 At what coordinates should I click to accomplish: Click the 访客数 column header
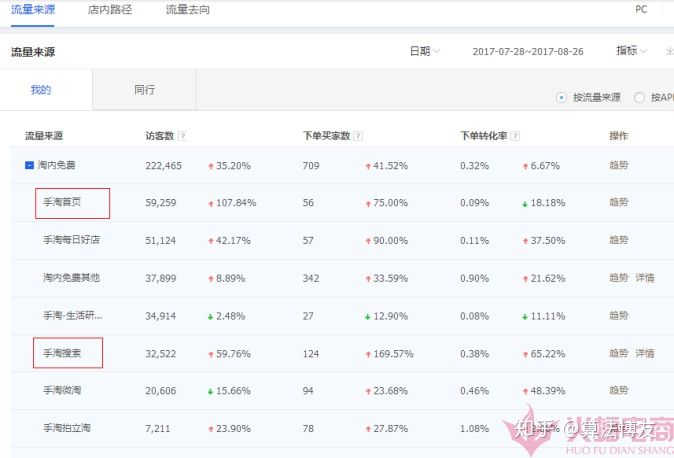coord(159,136)
